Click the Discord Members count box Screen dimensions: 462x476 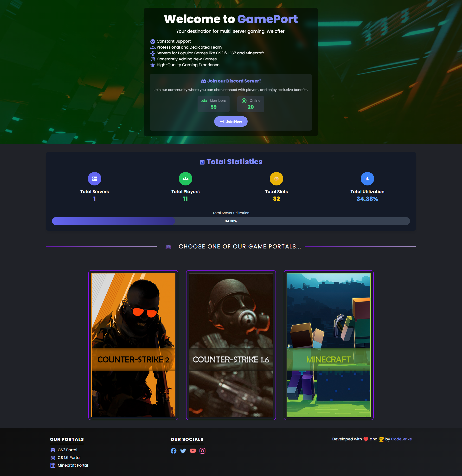[213, 104]
